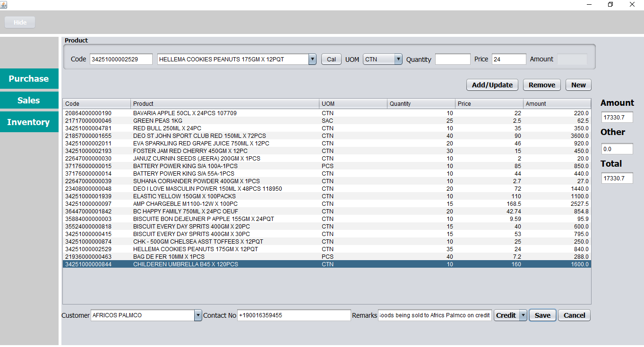Image resolution: width=644 pixels, height=347 pixels.
Task: Select the AMP CHARGEBLE M1100-12W row
Action: pyautogui.click(x=327, y=204)
